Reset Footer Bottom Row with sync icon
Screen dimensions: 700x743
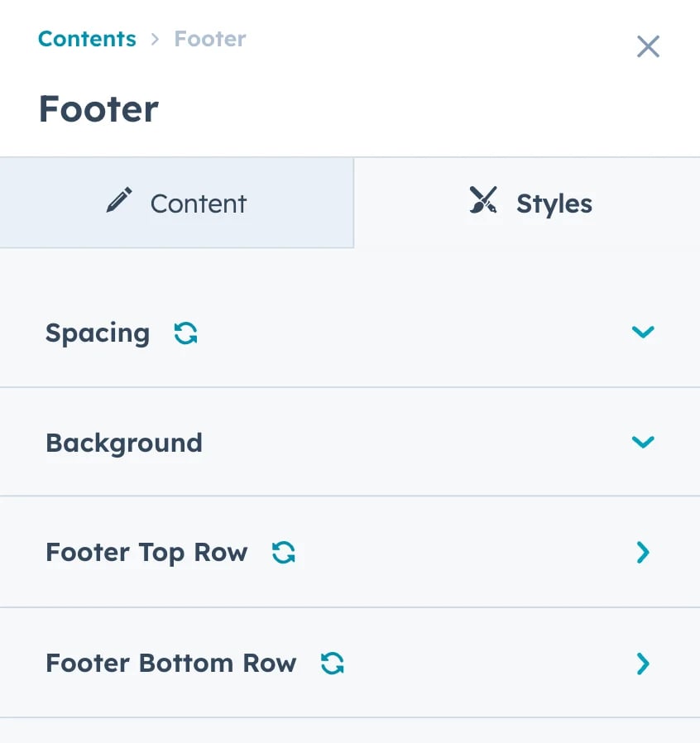click(x=333, y=663)
